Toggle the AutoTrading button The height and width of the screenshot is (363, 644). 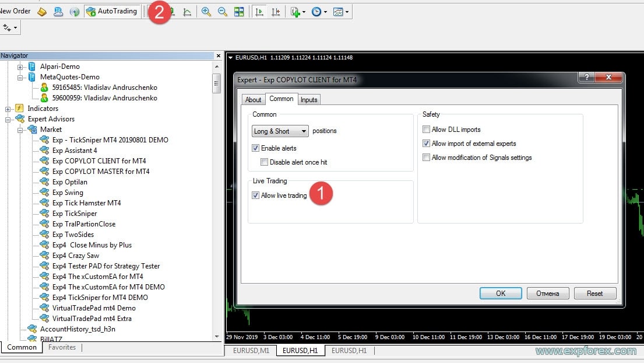112,11
